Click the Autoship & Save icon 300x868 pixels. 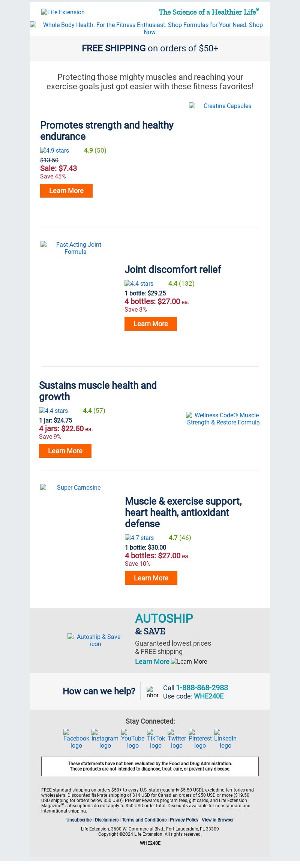click(95, 640)
